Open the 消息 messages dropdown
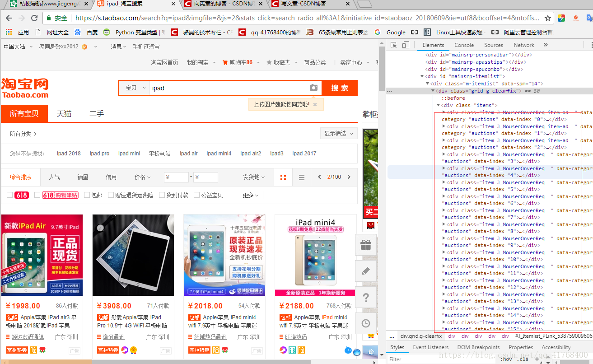The height and width of the screenshot is (364, 593). 119,47
